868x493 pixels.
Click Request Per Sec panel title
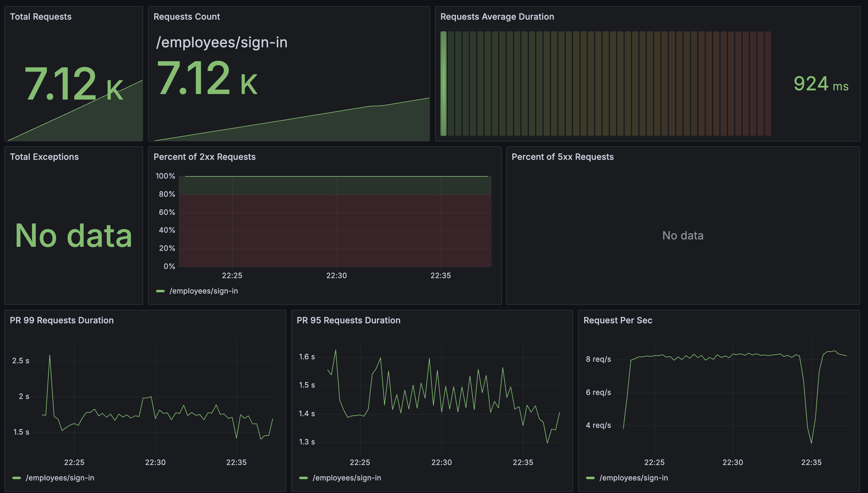(618, 320)
